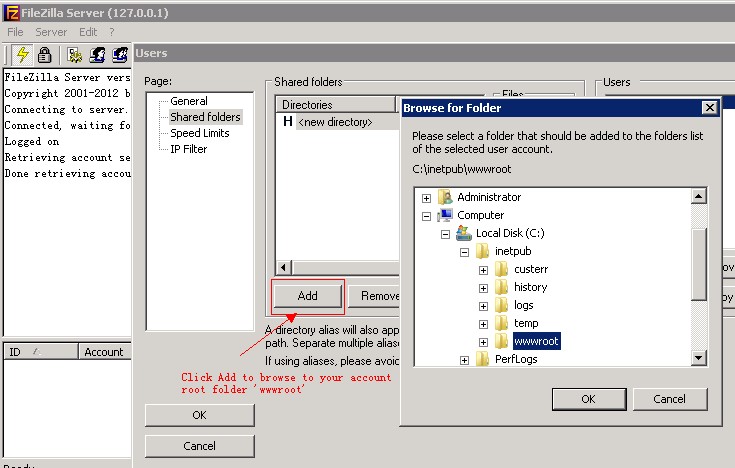735x468 pixels.
Task: Click the Administrator user folder icon
Action: [x=445, y=197]
